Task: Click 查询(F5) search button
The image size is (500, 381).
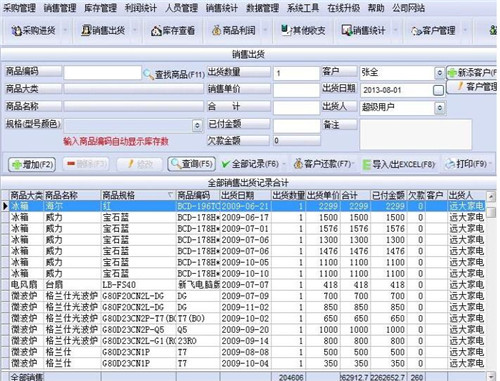Action: [191, 164]
